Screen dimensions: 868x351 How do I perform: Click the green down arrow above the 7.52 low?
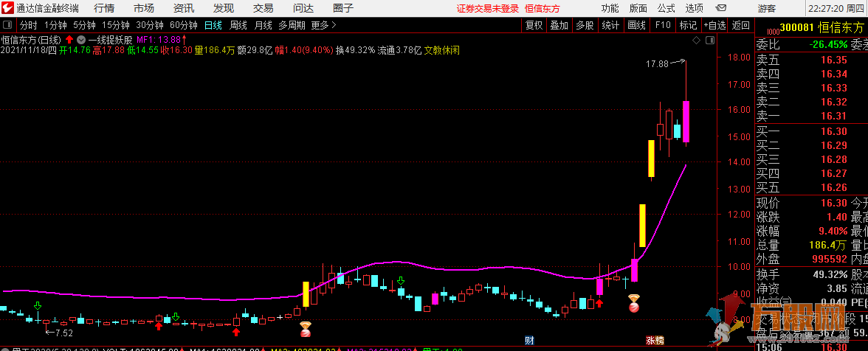coord(38,306)
